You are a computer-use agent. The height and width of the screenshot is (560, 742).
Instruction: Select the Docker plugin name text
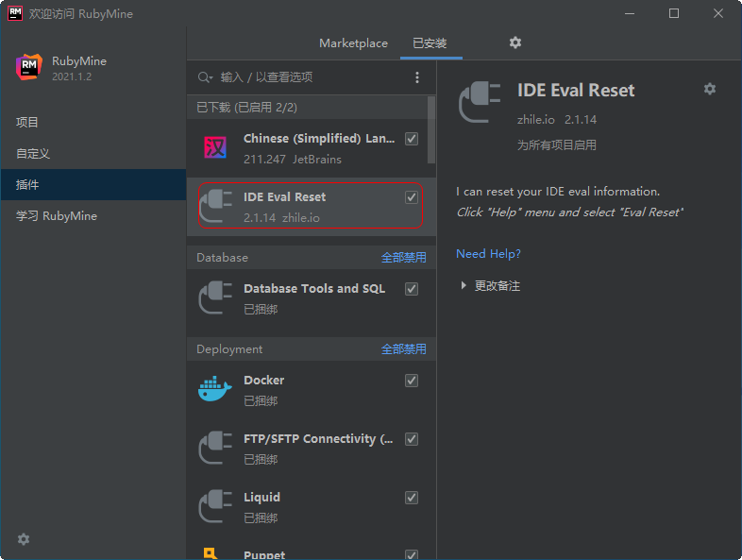(264, 381)
